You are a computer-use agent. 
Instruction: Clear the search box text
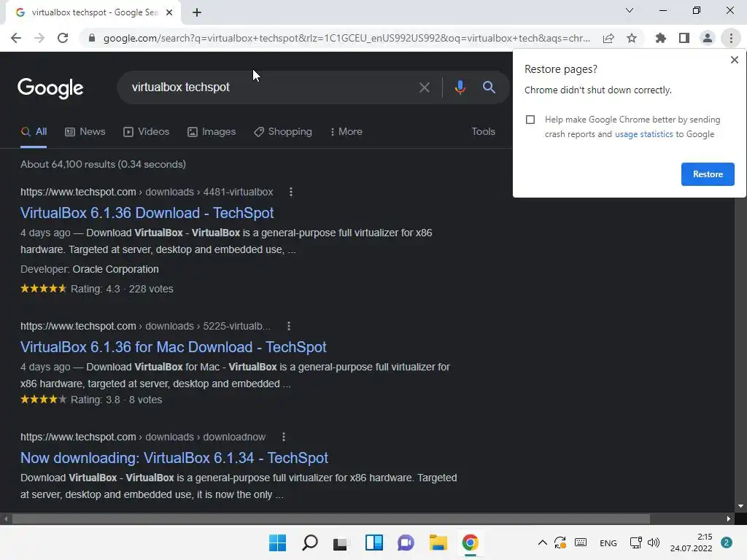click(424, 87)
